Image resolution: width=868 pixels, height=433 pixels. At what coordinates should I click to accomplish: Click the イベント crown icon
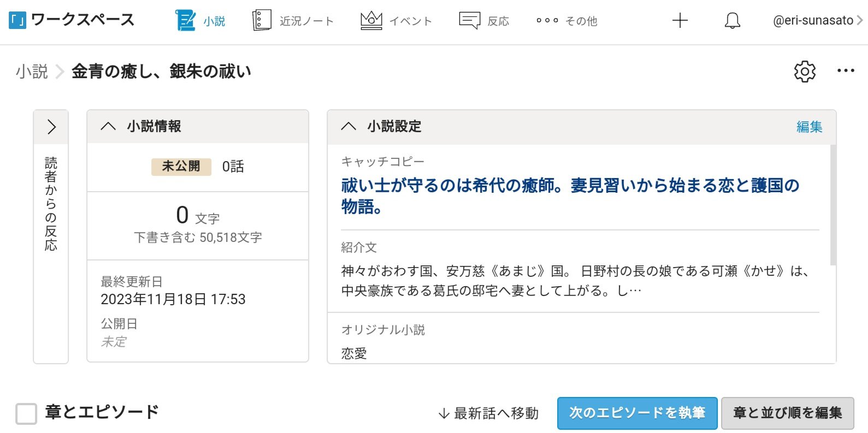(x=371, y=21)
